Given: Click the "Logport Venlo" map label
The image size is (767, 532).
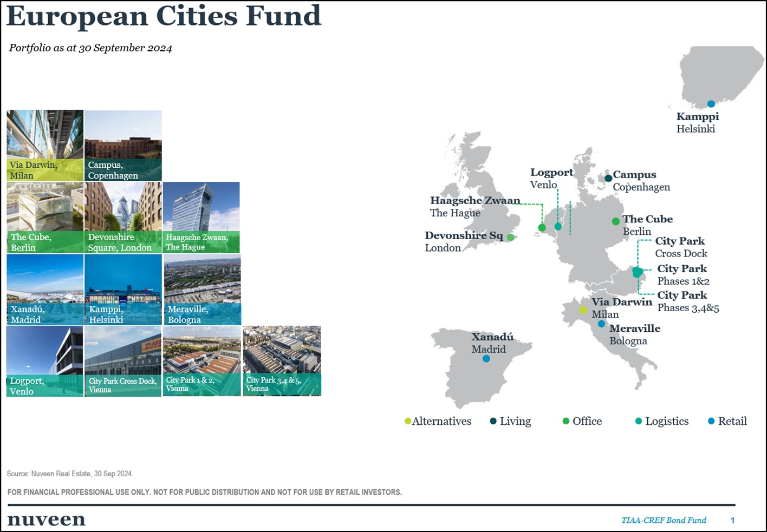Looking at the screenshot, I should [x=551, y=178].
